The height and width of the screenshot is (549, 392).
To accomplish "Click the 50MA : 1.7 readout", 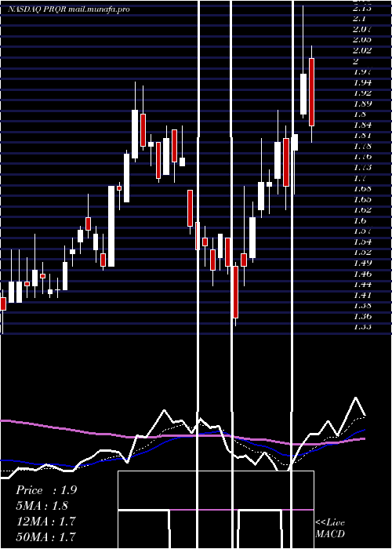I will click(45, 536).
